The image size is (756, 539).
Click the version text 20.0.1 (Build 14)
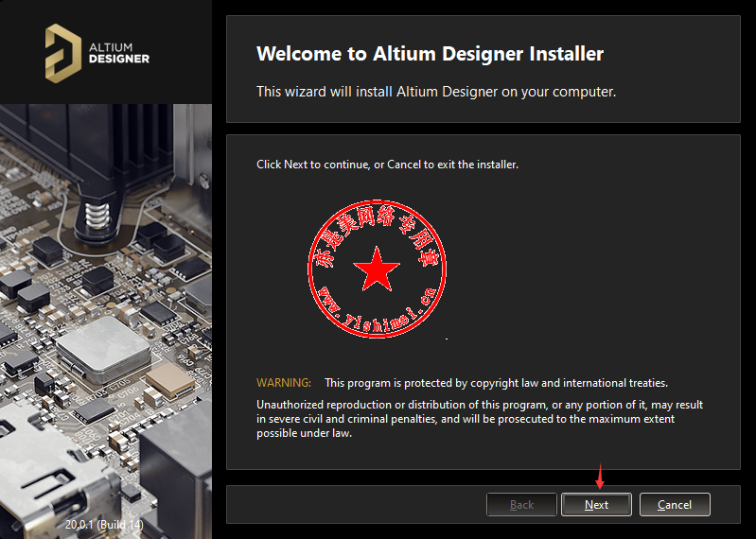click(104, 524)
